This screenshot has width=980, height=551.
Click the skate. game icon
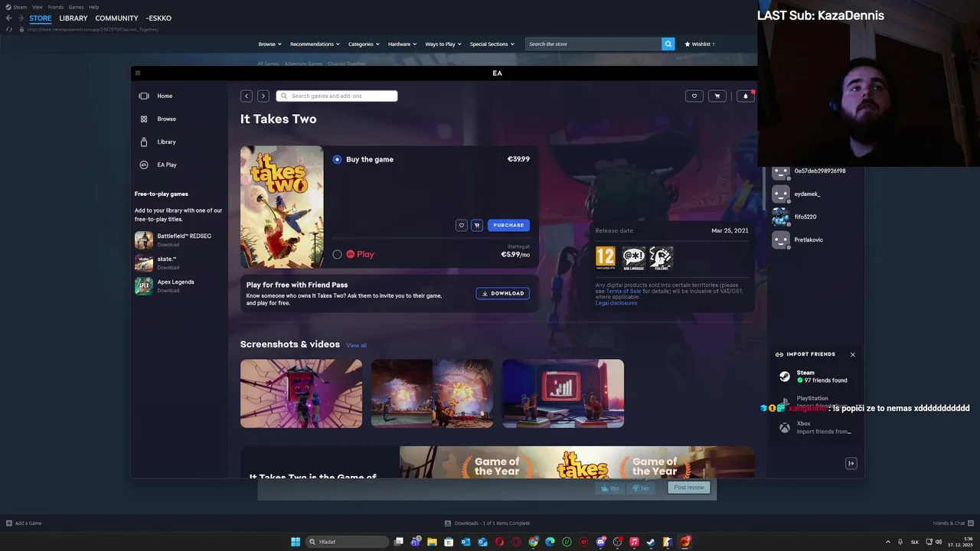pos(144,263)
